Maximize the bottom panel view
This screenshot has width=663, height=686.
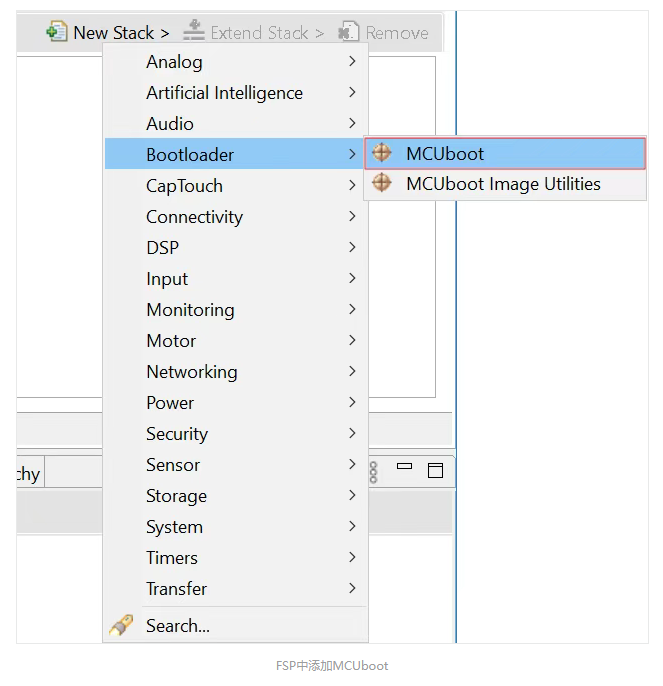tap(435, 470)
